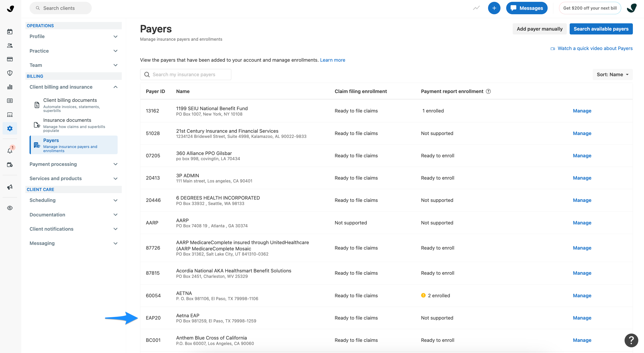Open the help question mark button
Screen dimensions: 644x353
click(631, 340)
